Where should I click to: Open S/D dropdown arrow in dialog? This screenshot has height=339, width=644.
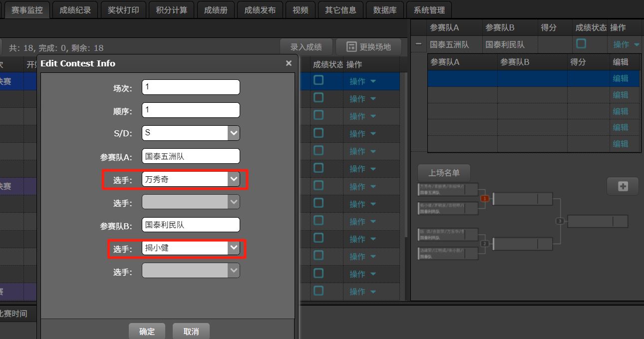[x=234, y=133]
